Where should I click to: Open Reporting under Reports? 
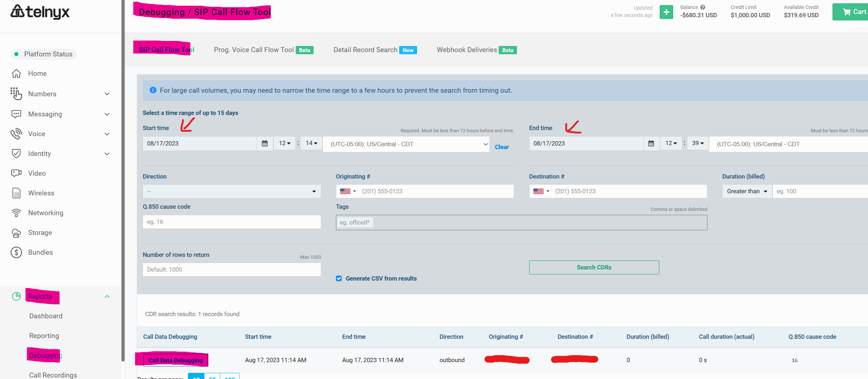pyautogui.click(x=44, y=336)
